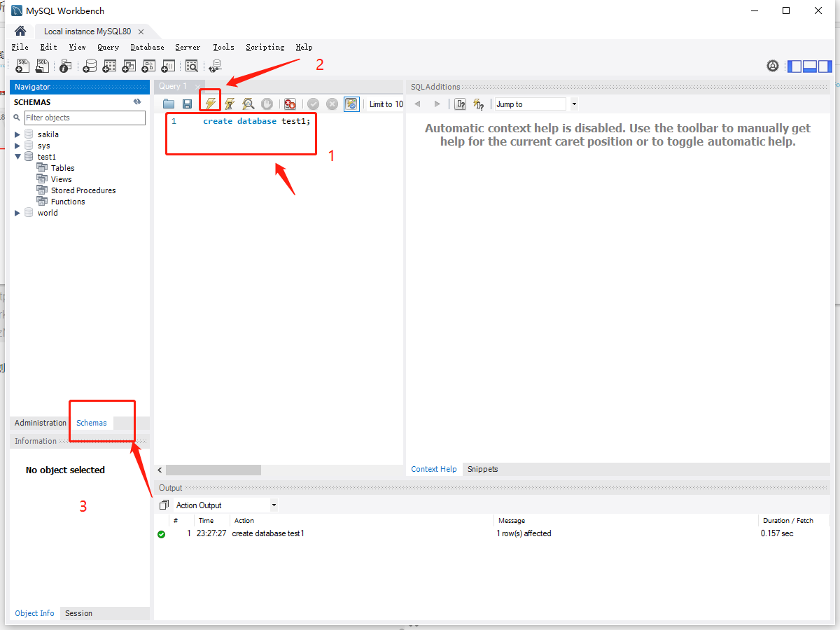Collapse the test1 schema

tap(17, 157)
